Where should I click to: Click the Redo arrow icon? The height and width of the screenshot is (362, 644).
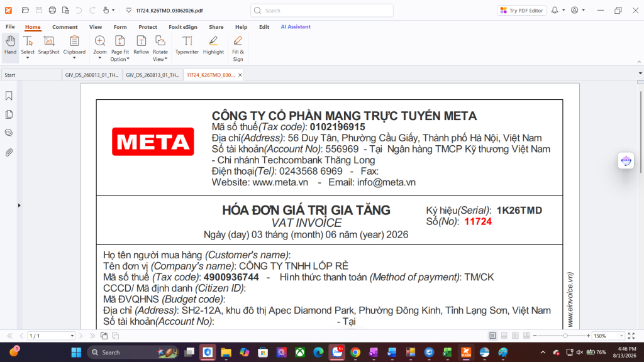tap(92, 10)
